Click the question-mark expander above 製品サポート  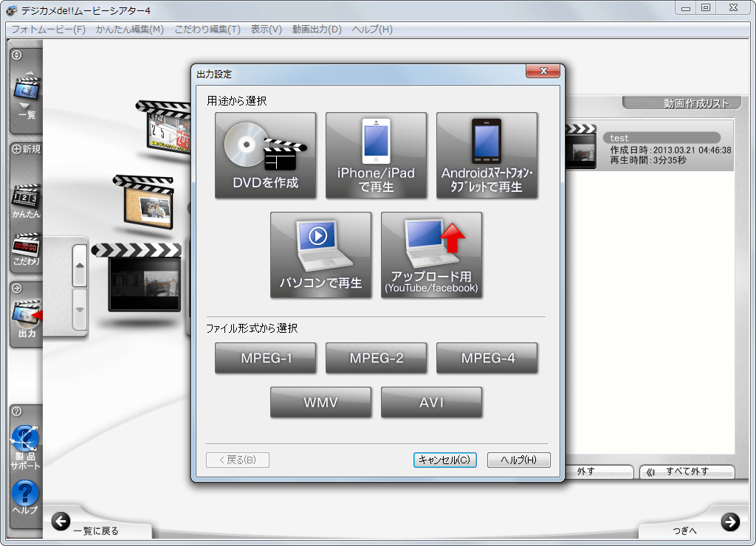[17, 411]
